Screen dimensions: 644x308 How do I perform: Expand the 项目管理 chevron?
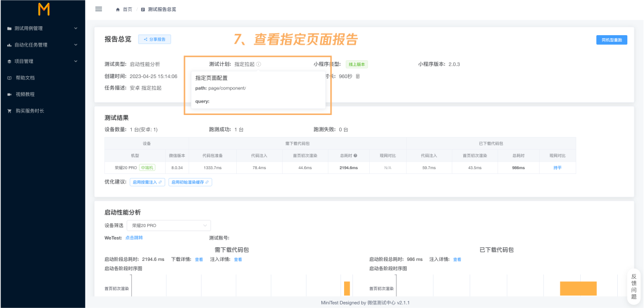[76, 61]
